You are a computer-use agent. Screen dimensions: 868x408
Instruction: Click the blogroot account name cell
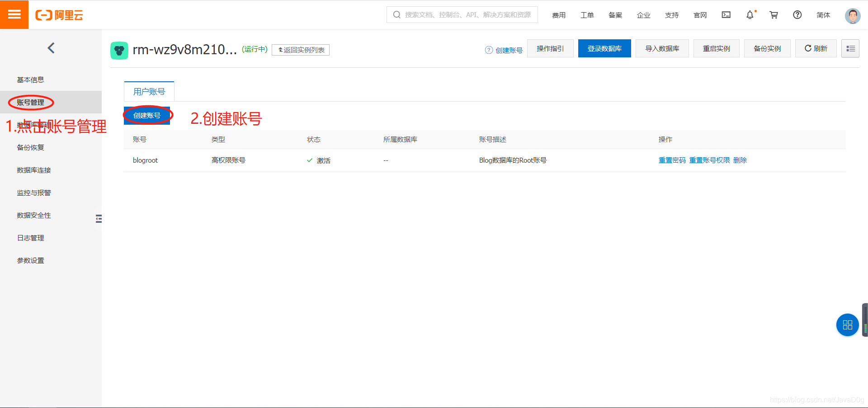click(145, 160)
